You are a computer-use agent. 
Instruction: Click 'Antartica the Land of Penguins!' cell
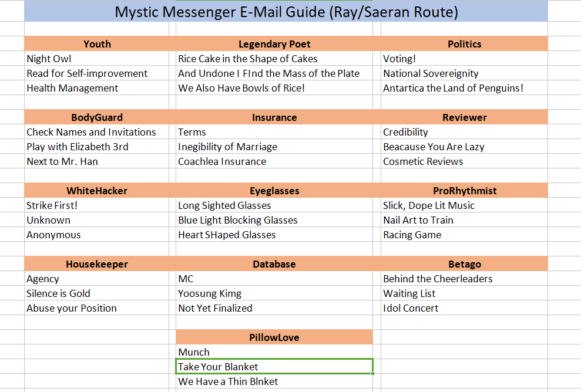coord(464,88)
